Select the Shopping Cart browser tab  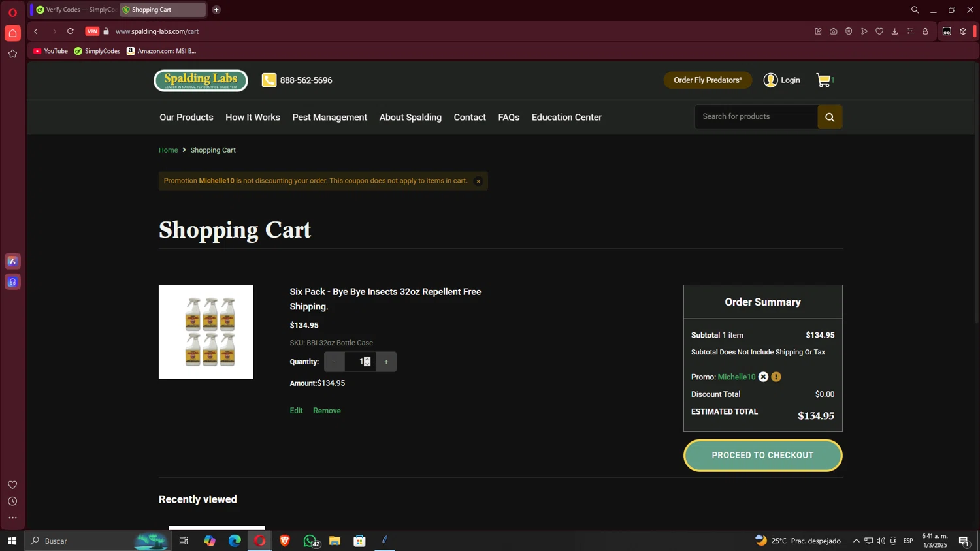tap(163, 10)
